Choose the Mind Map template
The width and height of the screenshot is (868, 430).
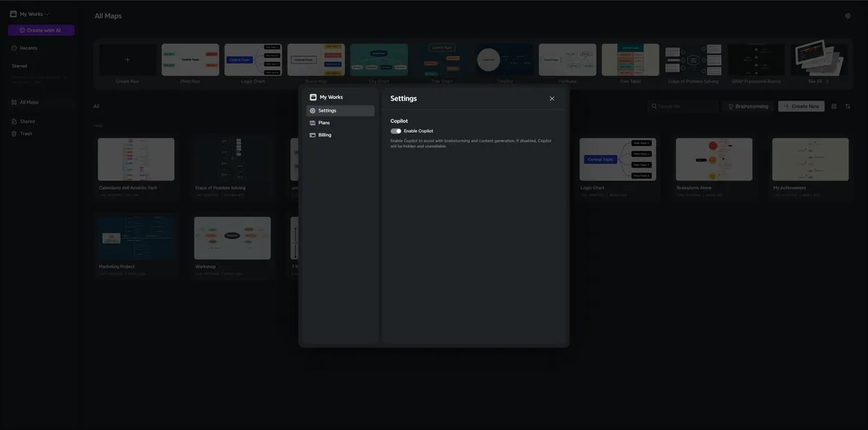[190, 64]
